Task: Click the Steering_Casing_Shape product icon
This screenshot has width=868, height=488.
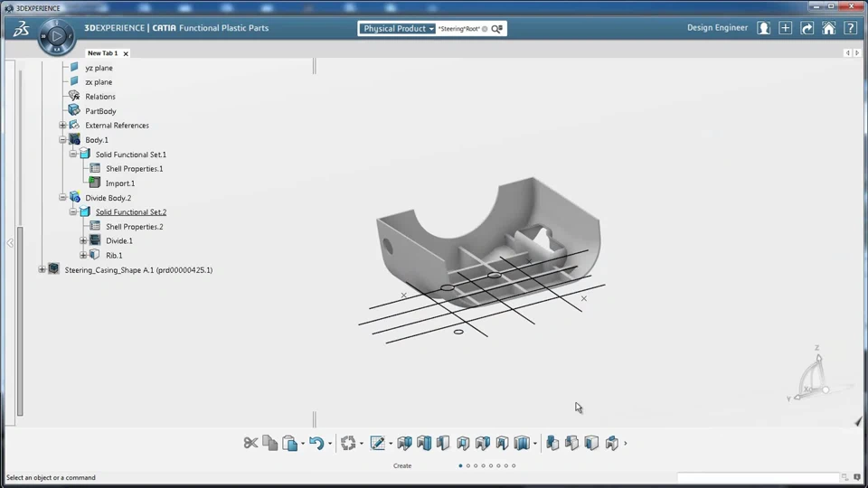Action: click(x=53, y=269)
